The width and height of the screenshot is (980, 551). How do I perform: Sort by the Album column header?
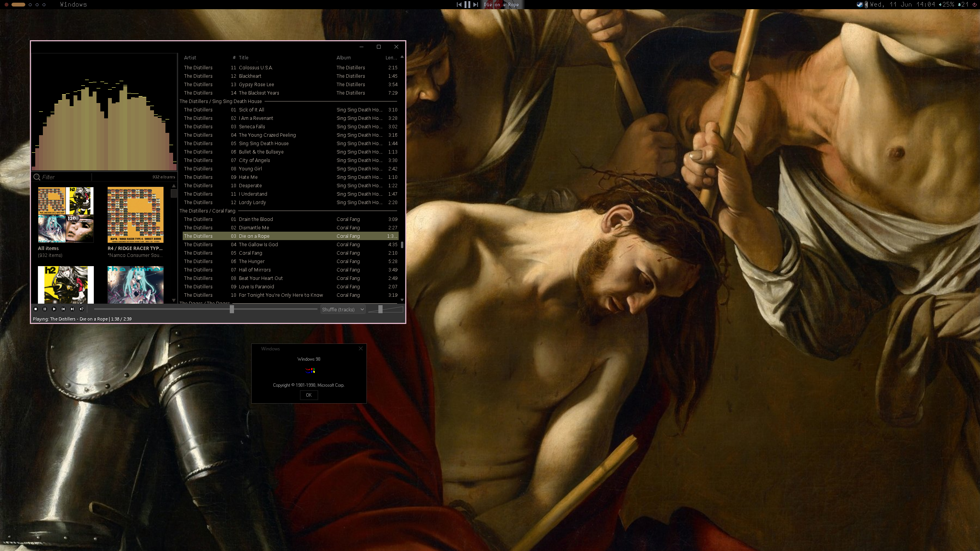(x=344, y=58)
